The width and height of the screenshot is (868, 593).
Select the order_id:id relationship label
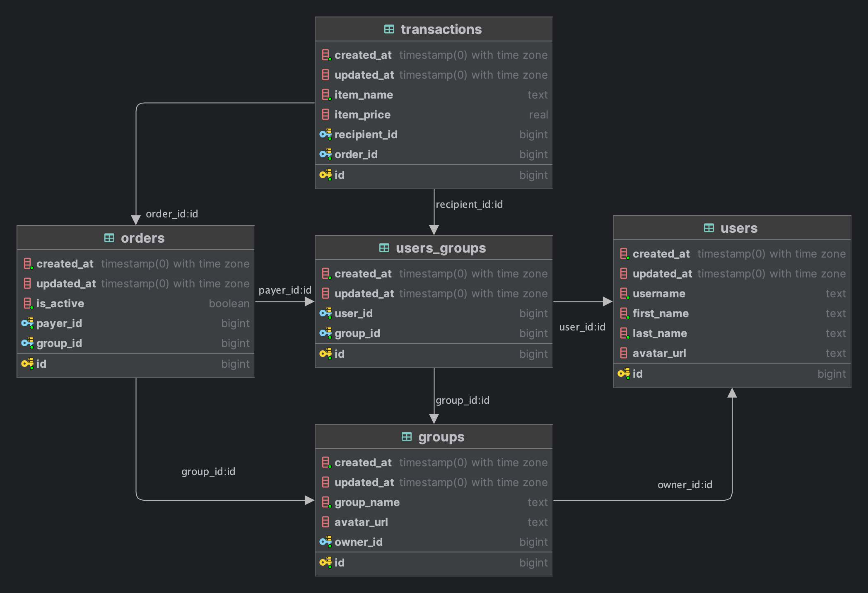click(x=172, y=214)
